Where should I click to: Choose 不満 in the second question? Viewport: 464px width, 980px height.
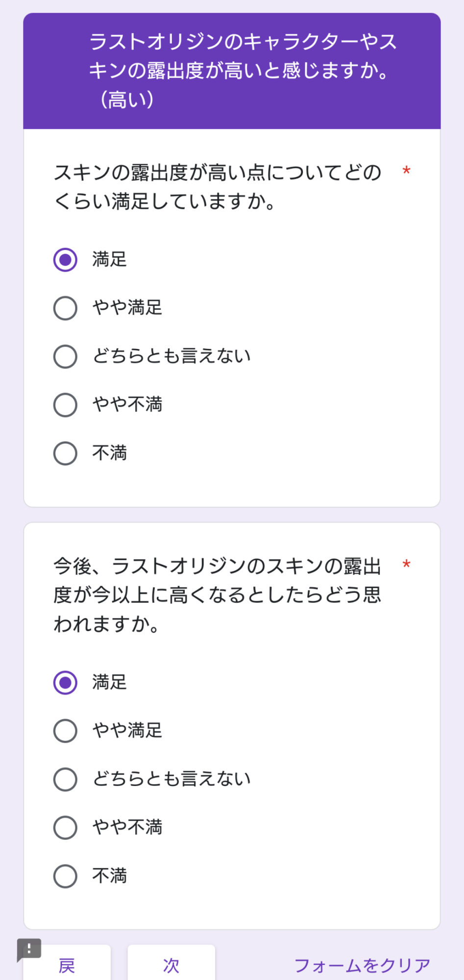click(x=65, y=876)
